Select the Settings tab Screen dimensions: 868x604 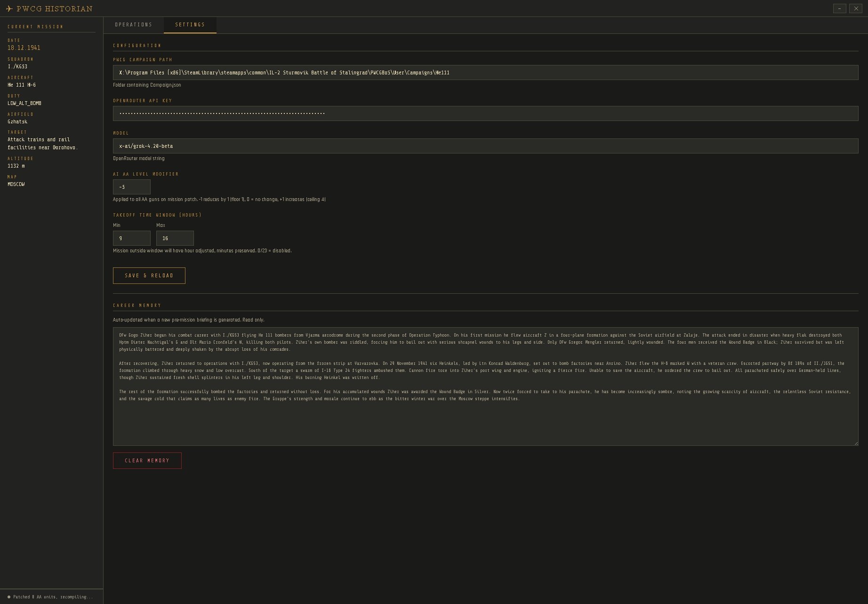(x=190, y=24)
